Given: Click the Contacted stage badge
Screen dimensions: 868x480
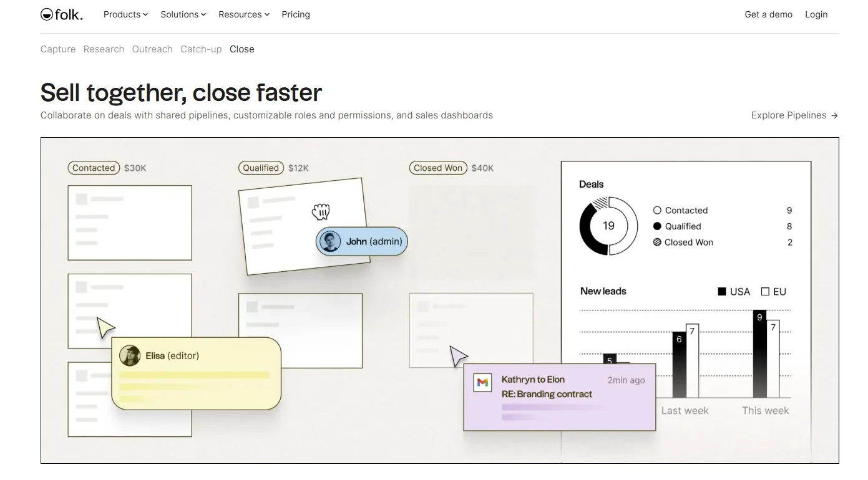Looking at the screenshot, I should (x=94, y=168).
